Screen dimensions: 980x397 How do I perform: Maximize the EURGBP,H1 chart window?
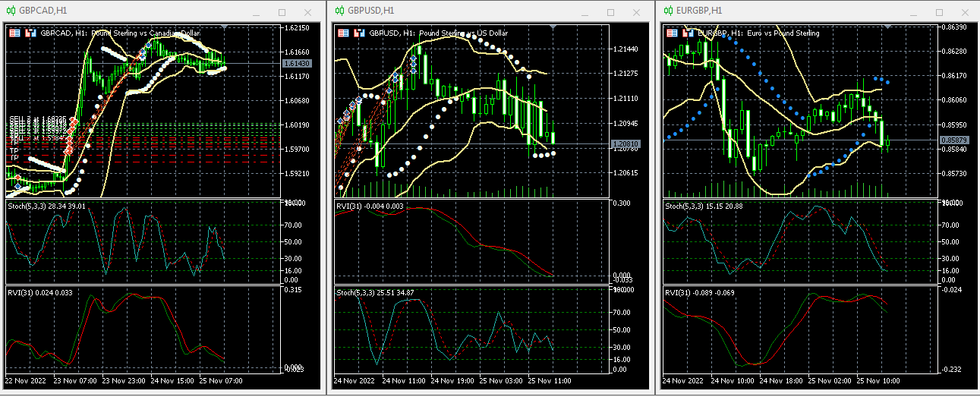pyautogui.click(x=939, y=12)
